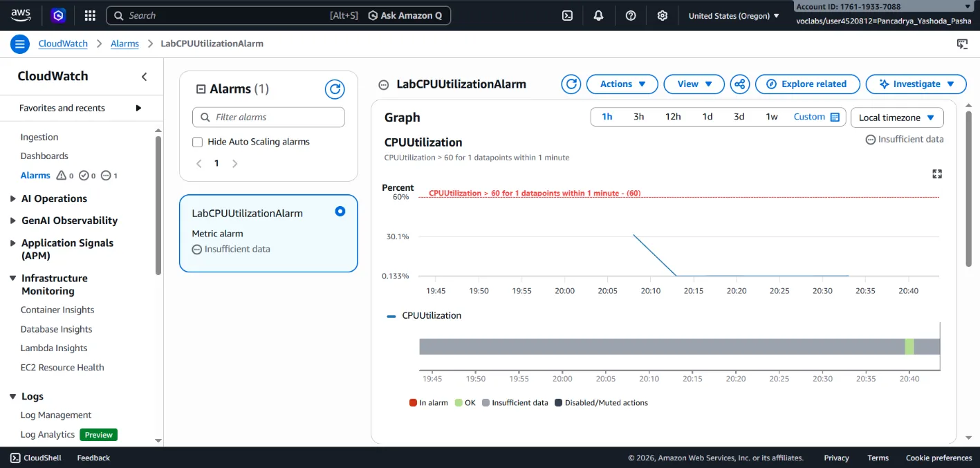Open Feedback in footer
Image resolution: width=980 pixels, height=468 pixels.
pyautogui.click(x=93, y=458)
